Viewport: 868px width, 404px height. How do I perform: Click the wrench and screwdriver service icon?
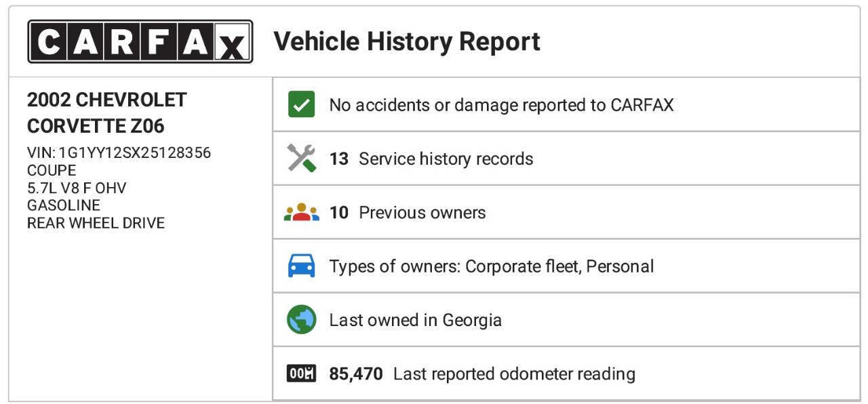(301, 159)
